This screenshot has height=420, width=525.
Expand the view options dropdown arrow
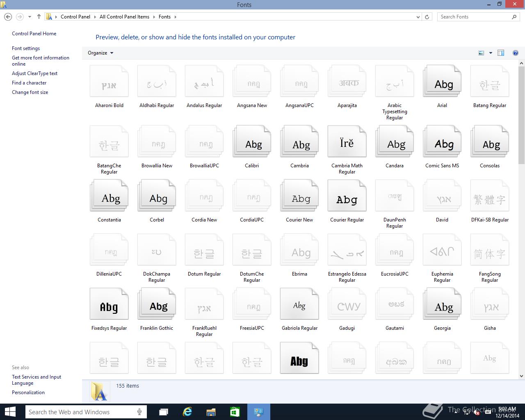(x=491, y=53)
